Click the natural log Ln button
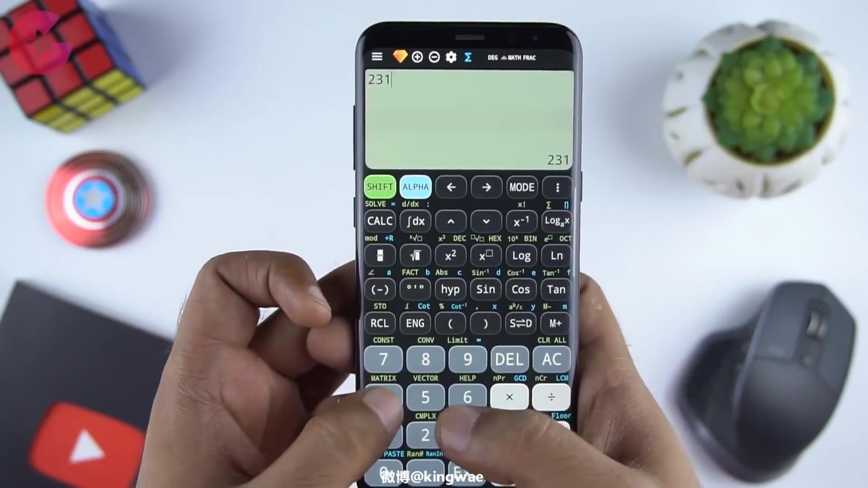868x488 pixels. point(556,255)
